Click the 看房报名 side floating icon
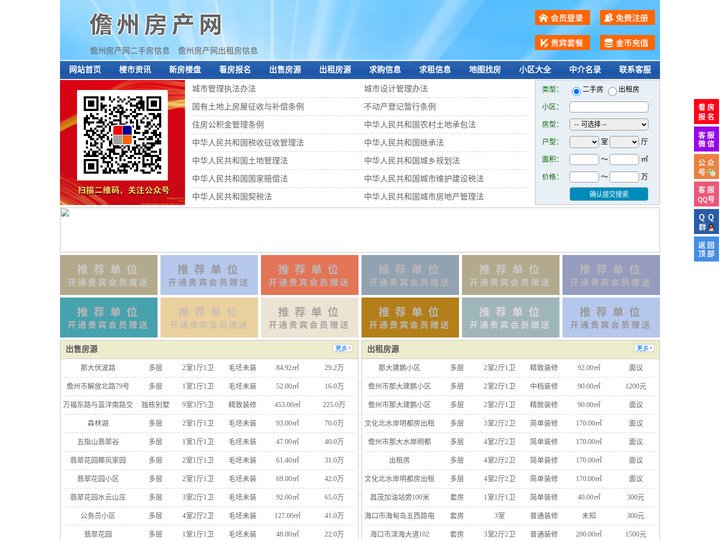 pyautogui.click(x=706, y=112)
